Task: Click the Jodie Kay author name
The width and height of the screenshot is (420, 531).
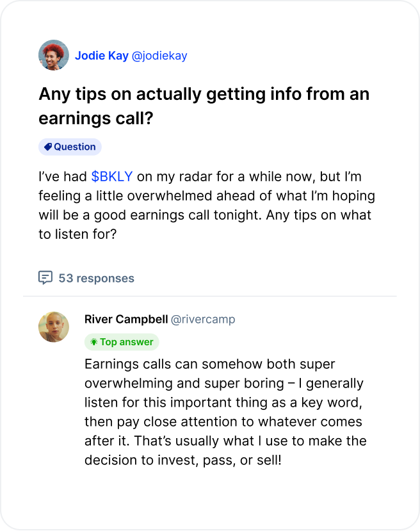Action: (101, 56)
